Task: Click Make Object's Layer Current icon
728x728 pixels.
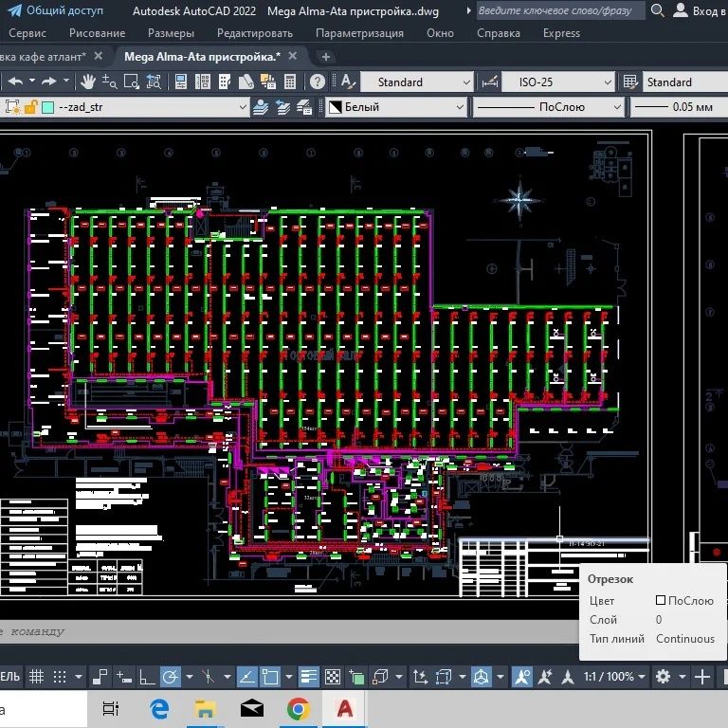Action: pos(261,107)
